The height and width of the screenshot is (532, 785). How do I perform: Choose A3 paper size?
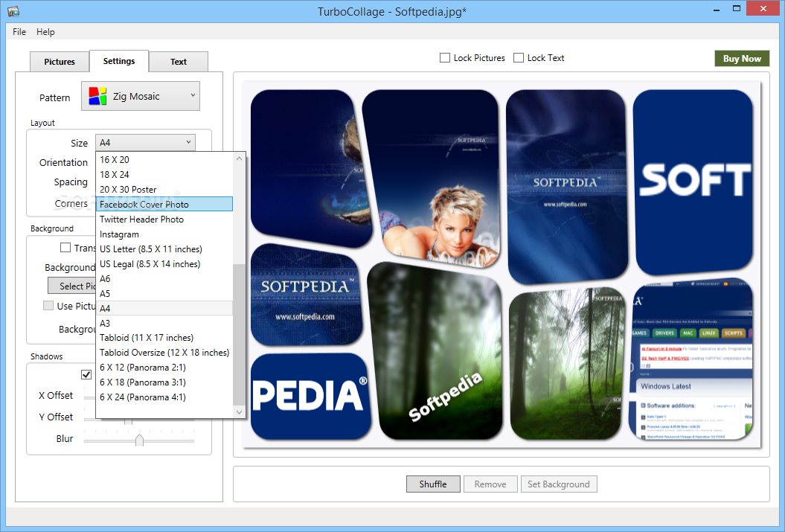164,324
